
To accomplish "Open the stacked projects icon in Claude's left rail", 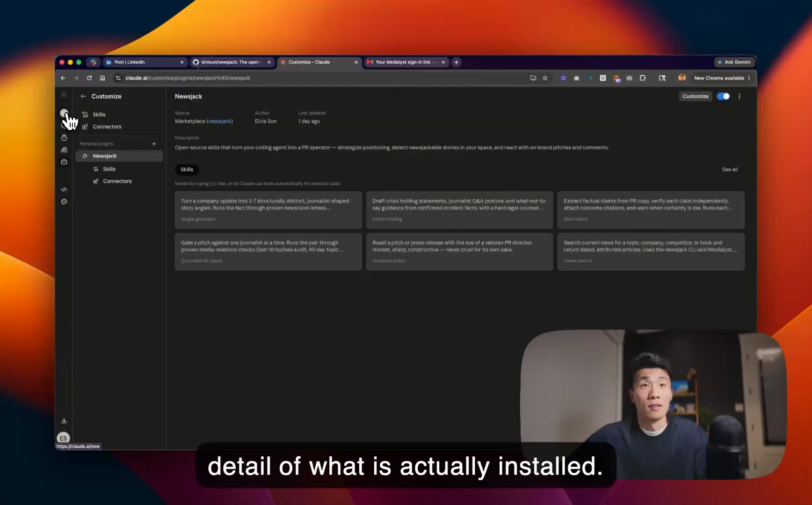I will (x=64, y=138).
